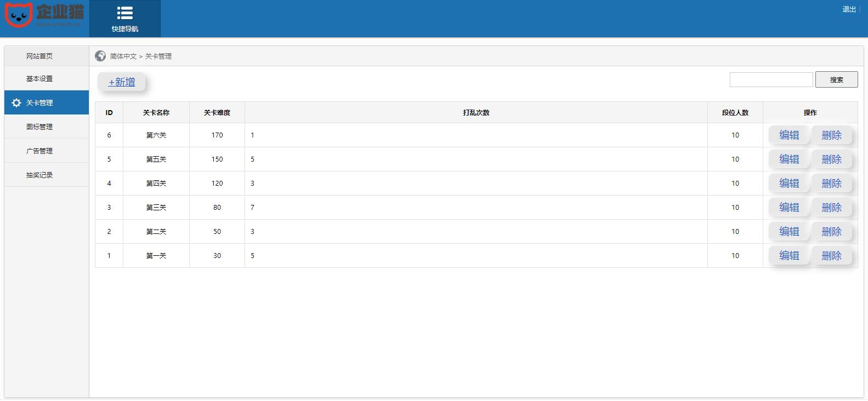Open 抽奖记录 in sidebar
The width and height of the screenshot is (868, 401).
39,175
